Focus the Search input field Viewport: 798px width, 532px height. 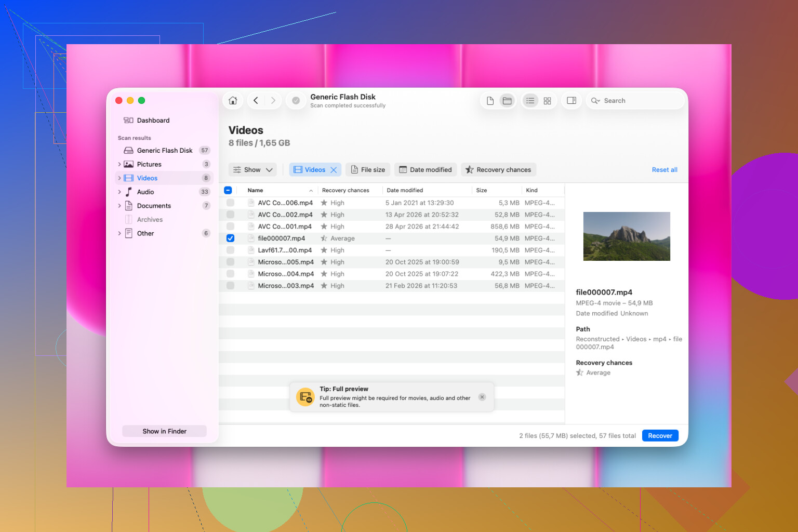click(x=635, y=101)
